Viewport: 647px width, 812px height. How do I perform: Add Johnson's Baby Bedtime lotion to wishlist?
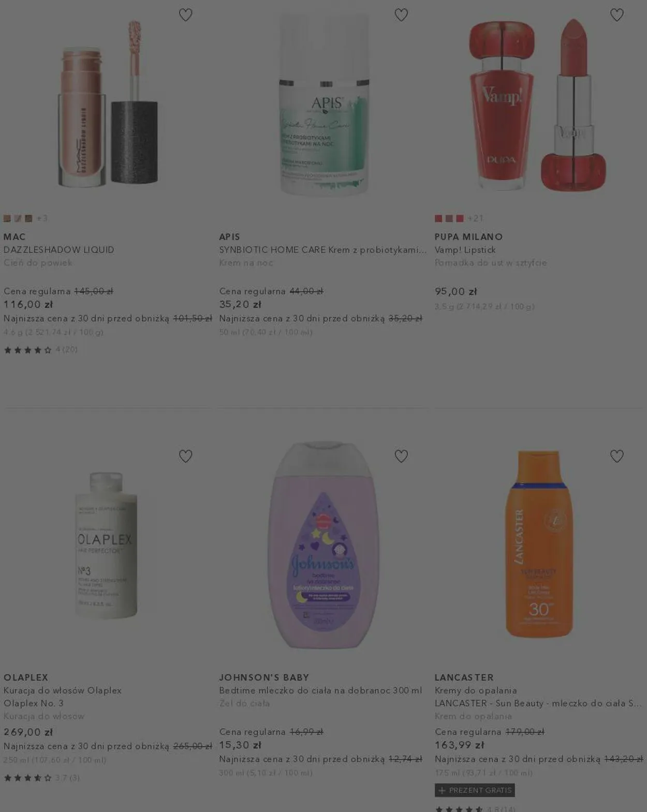click(x=401, y=456)
